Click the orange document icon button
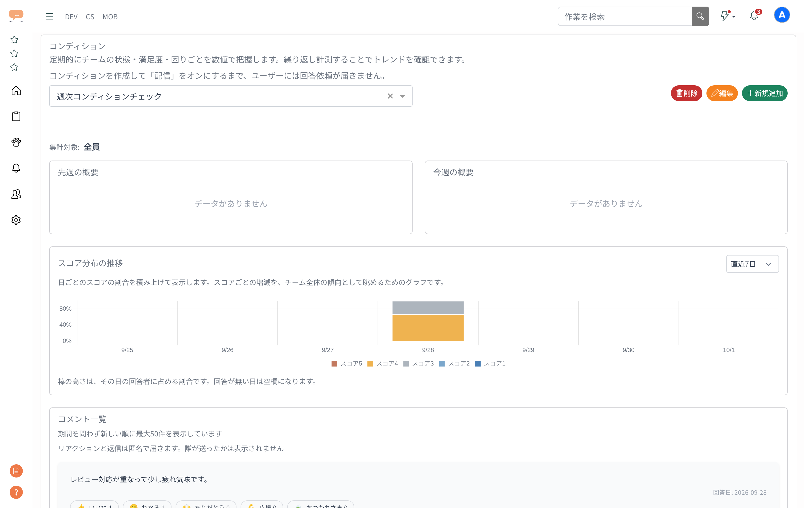 [16, 471]
